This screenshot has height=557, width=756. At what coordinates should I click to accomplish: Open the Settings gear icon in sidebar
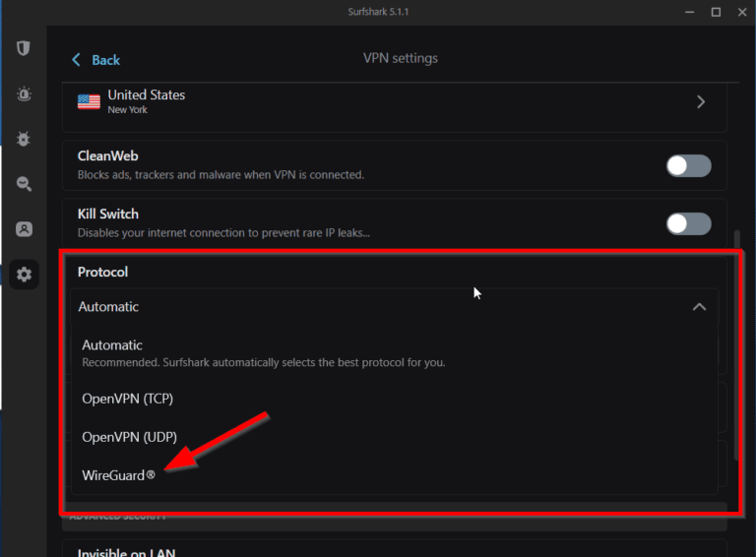click(x=24, y=275)
